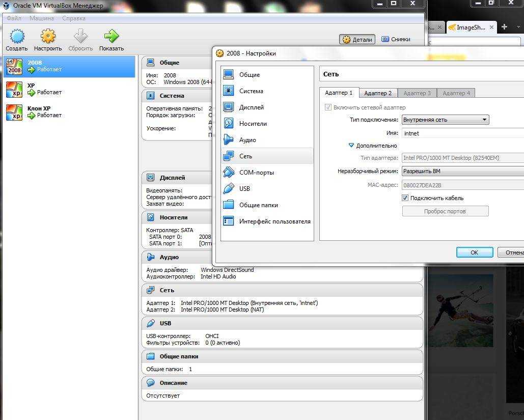Open the Файл menu
The height and width of the screenshot is (420, 524).
point(14,18)
